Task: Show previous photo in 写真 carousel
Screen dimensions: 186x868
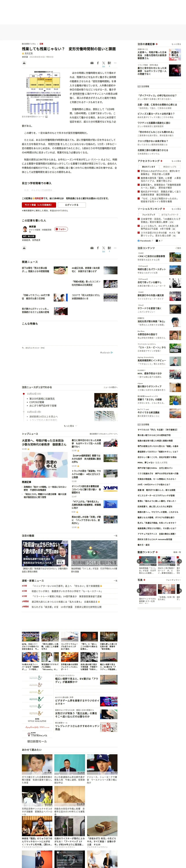Action: (139, 591)
